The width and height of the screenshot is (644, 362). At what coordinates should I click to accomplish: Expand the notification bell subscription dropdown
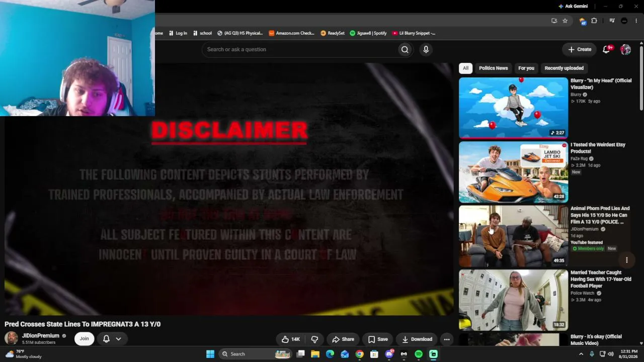118,339
